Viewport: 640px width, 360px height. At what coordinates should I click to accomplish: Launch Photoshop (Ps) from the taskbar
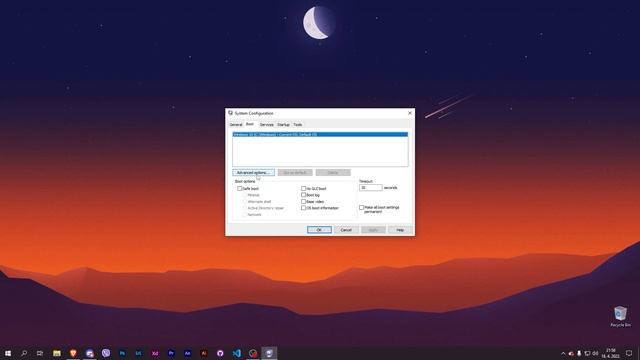122,353
